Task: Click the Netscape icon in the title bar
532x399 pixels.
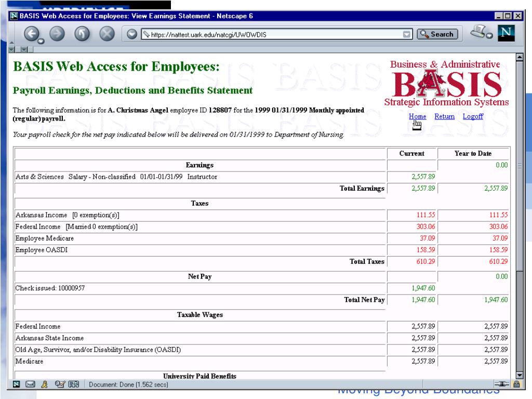Action: point(14,16)
